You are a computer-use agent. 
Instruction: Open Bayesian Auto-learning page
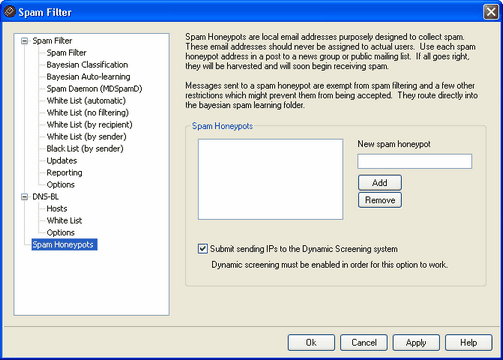tap(88, 77)
